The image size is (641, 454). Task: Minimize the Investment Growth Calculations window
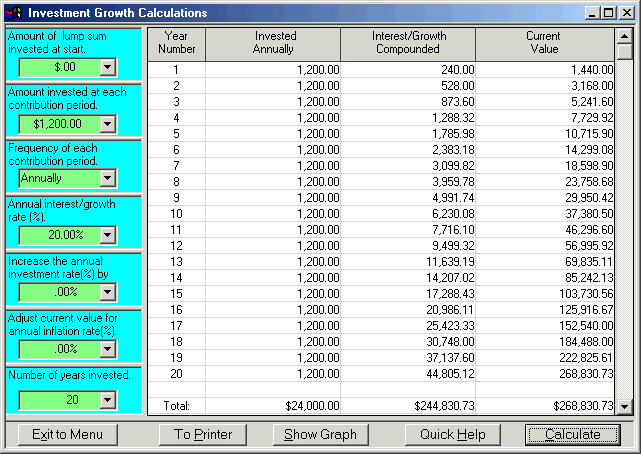(x=592, y=13)
